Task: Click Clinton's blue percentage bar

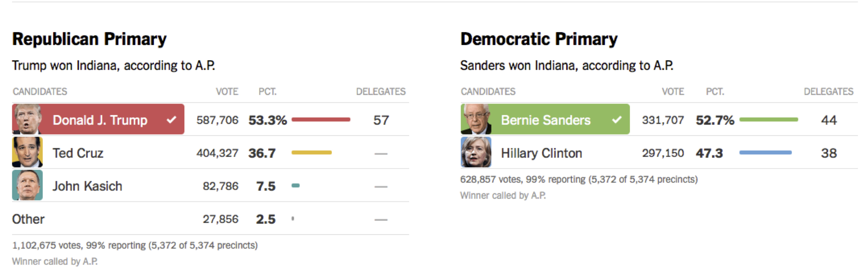Action: click(x=766, y=153)
